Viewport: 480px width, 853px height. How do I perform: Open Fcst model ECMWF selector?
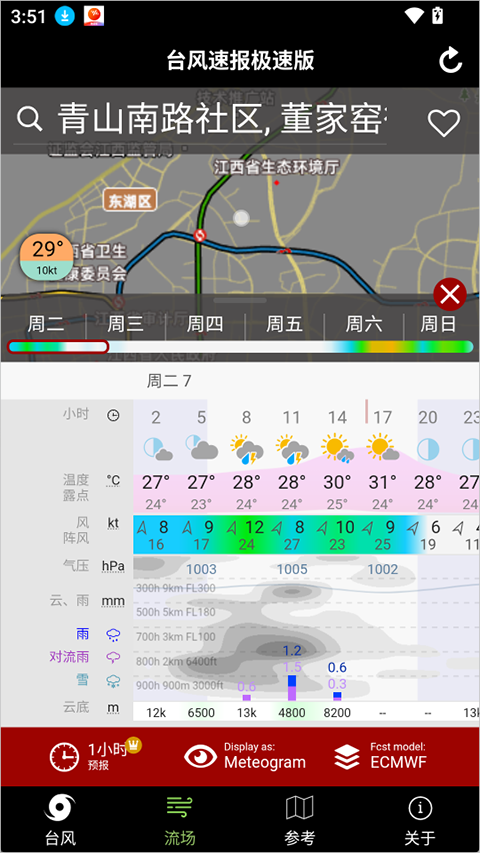380,756
